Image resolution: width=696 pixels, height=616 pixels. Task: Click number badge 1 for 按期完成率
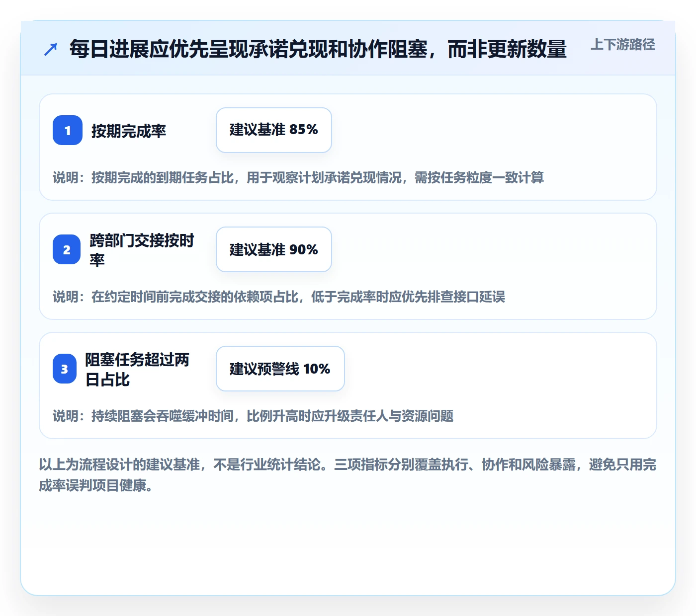68,130
